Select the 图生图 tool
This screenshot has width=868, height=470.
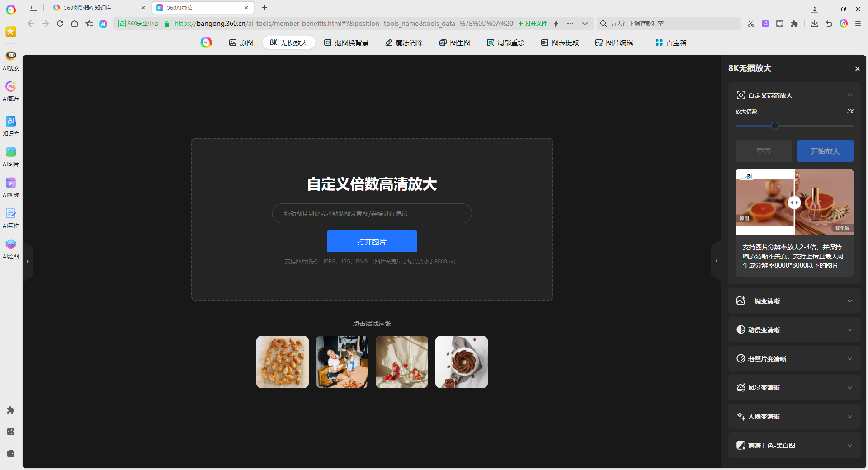pos(454,42)
